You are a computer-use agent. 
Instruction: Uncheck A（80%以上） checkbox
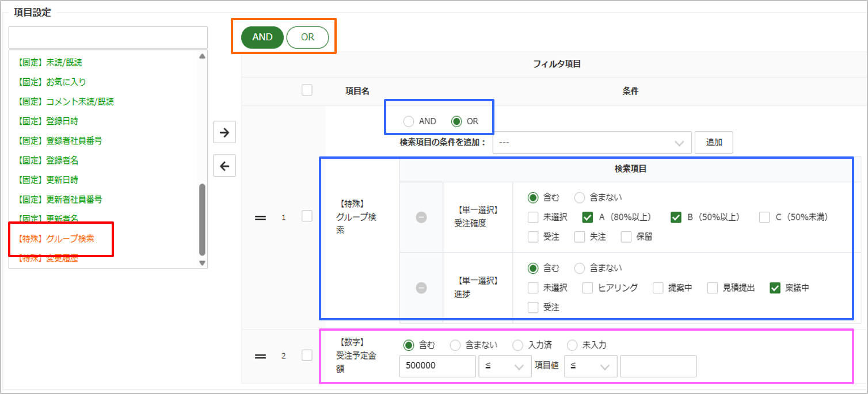click(x=588, y=217)
